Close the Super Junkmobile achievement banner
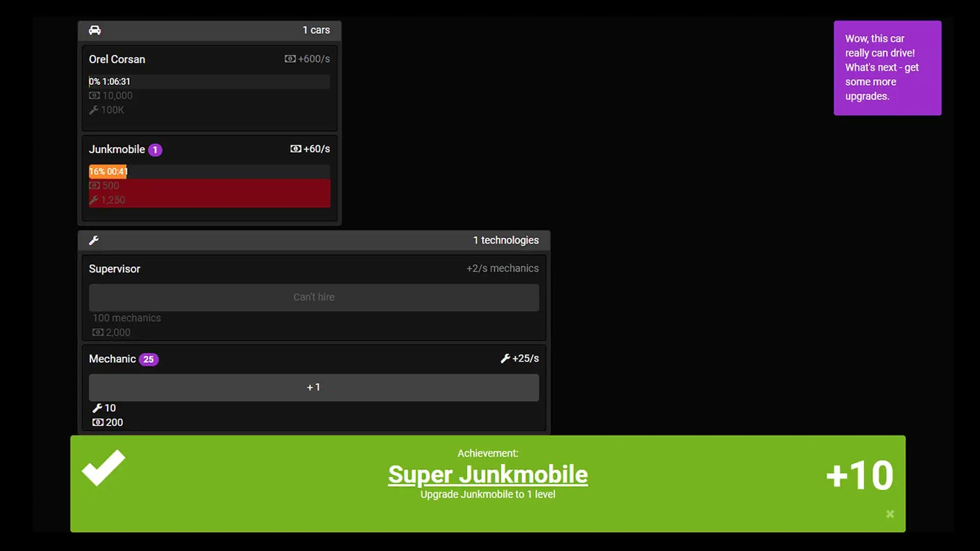This screenshot has width=980, height=551. click(890, 514)
